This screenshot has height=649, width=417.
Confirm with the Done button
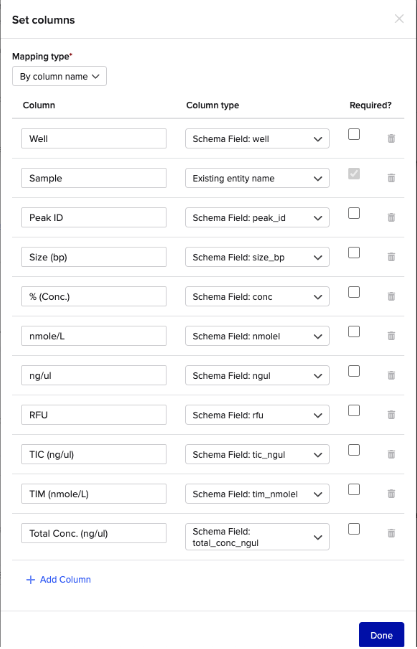pyautogui.click(x=381, y=635)
